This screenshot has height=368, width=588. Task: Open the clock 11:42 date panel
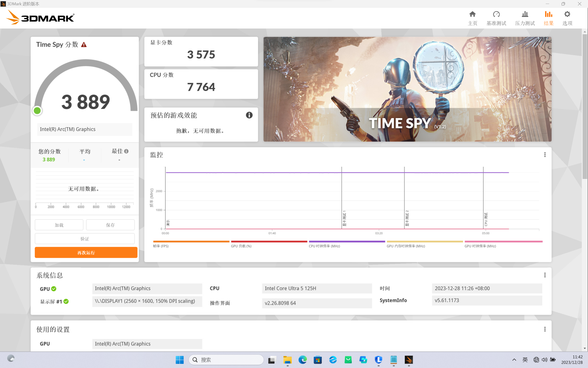point(572,360)
